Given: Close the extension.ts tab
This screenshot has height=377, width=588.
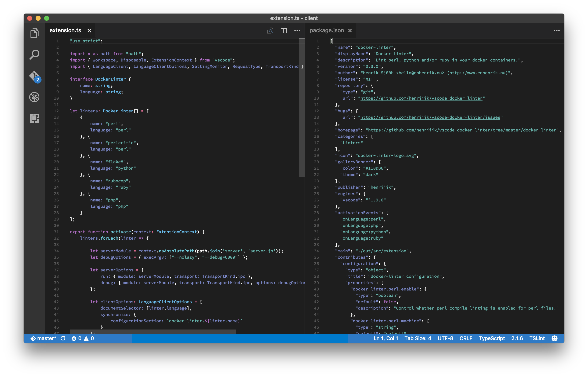Looking at the screenshot, I should [x=89, y=31].
